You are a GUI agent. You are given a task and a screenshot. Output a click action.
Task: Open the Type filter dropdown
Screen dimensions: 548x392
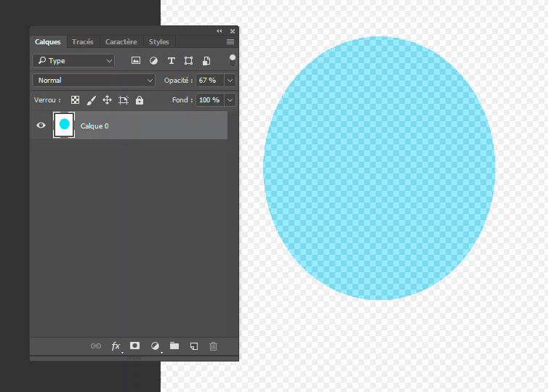click(73, 61)
